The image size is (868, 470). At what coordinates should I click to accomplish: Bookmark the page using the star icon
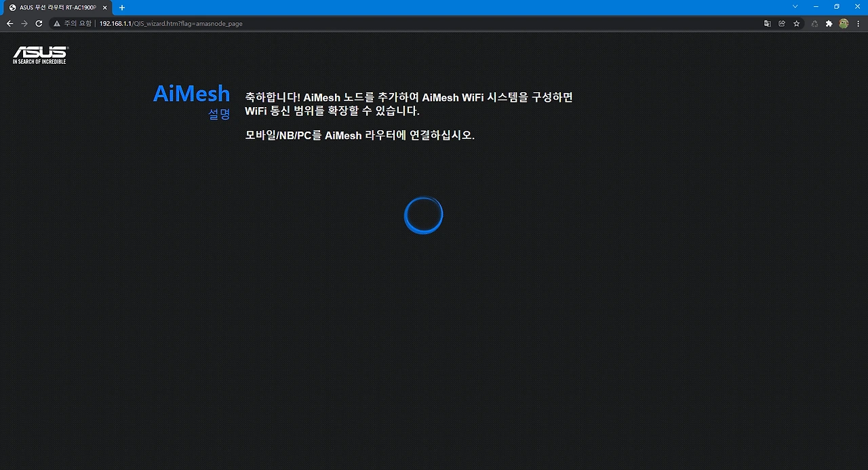[x=797, y=23]
